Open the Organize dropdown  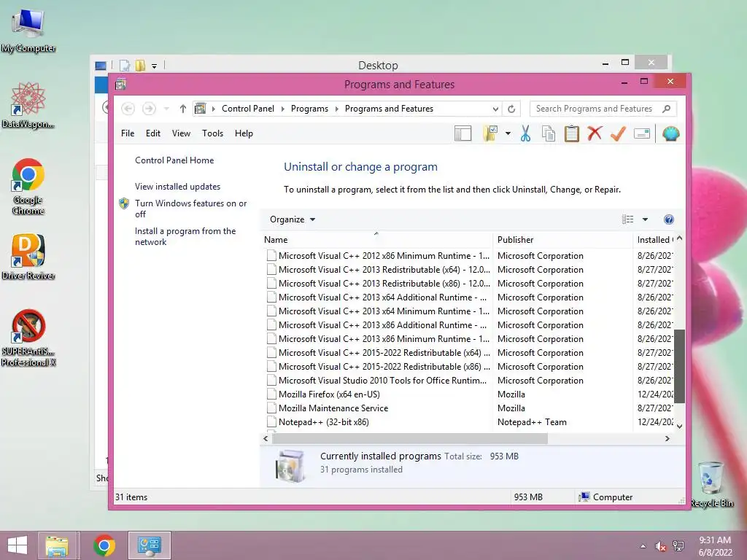coord(293,219)
